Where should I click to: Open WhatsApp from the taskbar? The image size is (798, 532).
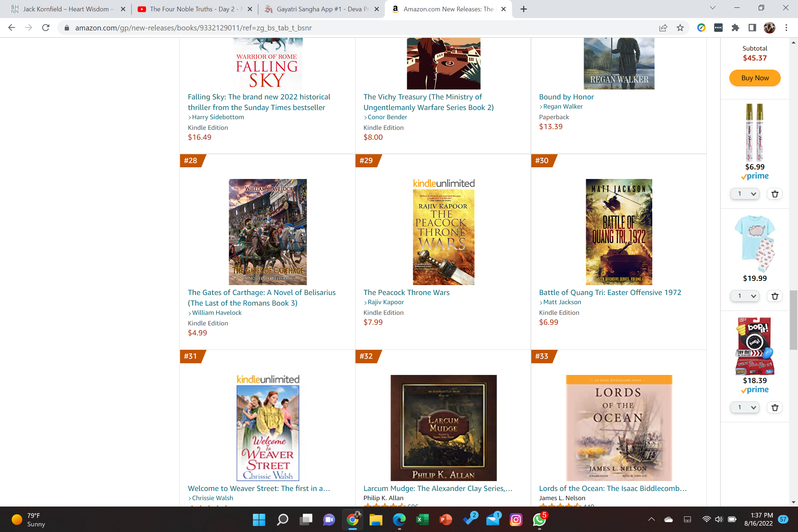coord(539,519)
